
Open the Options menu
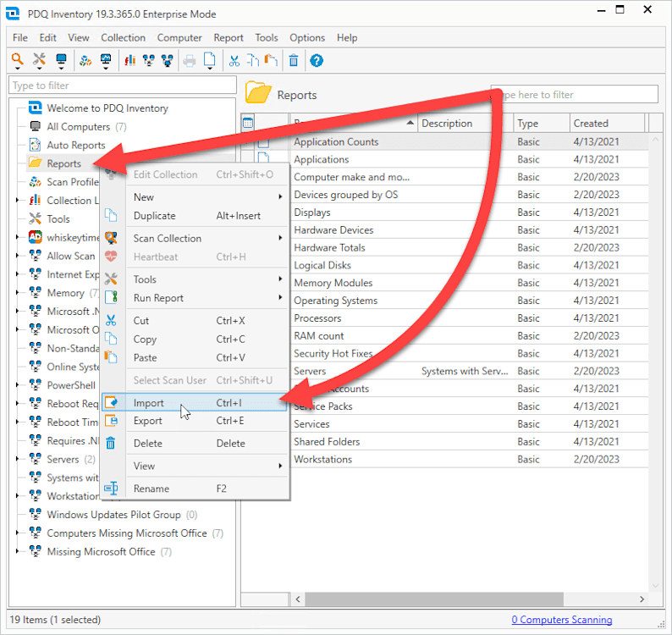(x=307, y=38)
